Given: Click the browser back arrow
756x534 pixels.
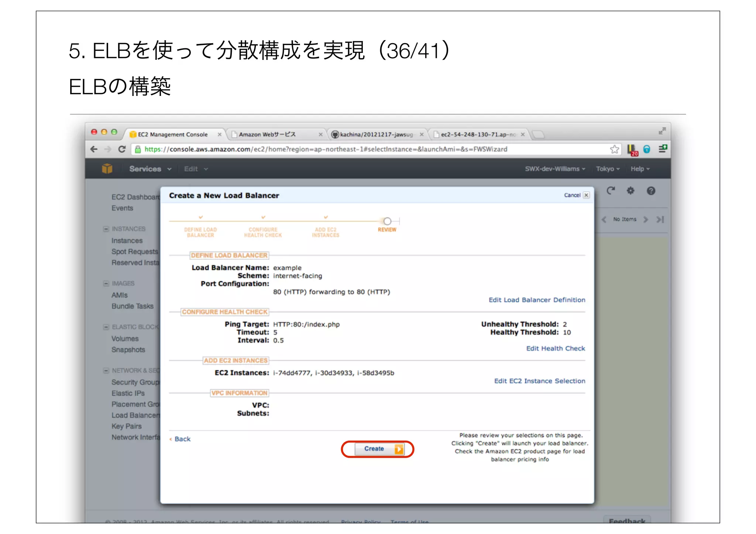Looking at the screenshot, I should click(x=94, y=149).
